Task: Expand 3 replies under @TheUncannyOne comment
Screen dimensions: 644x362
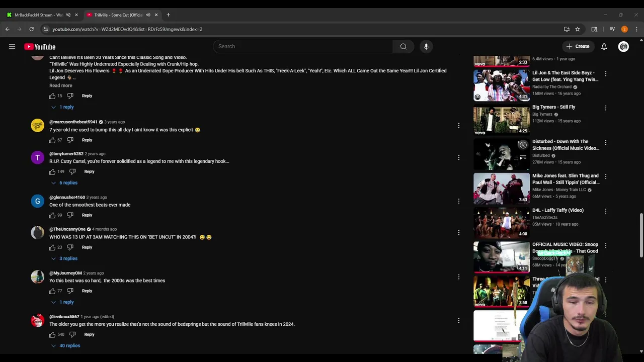Action: pyautogui.click(x=64, y=258)
